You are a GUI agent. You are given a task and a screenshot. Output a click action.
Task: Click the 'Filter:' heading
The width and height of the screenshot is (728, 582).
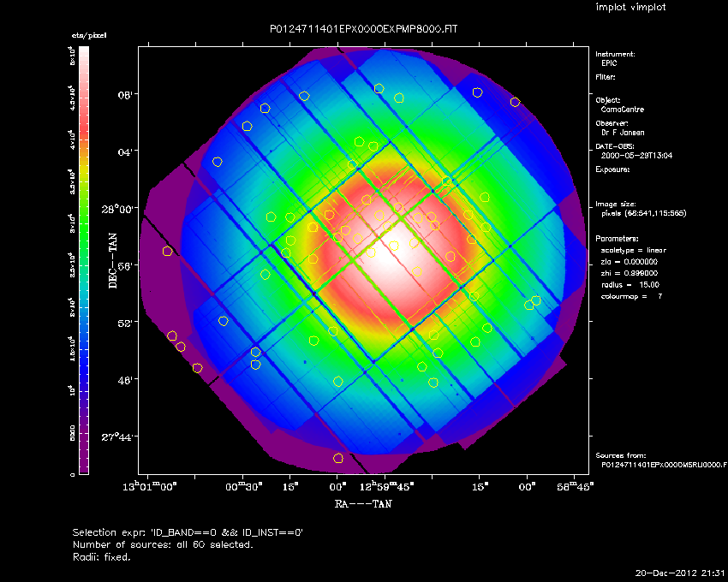tap(606, 77)
